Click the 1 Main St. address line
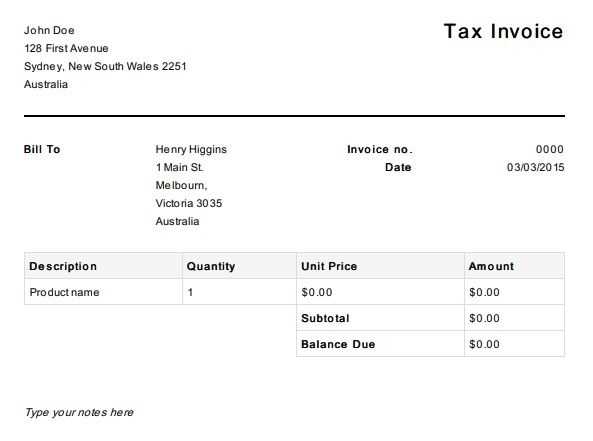This screenshot has width=593, height=441. [180, 167]
